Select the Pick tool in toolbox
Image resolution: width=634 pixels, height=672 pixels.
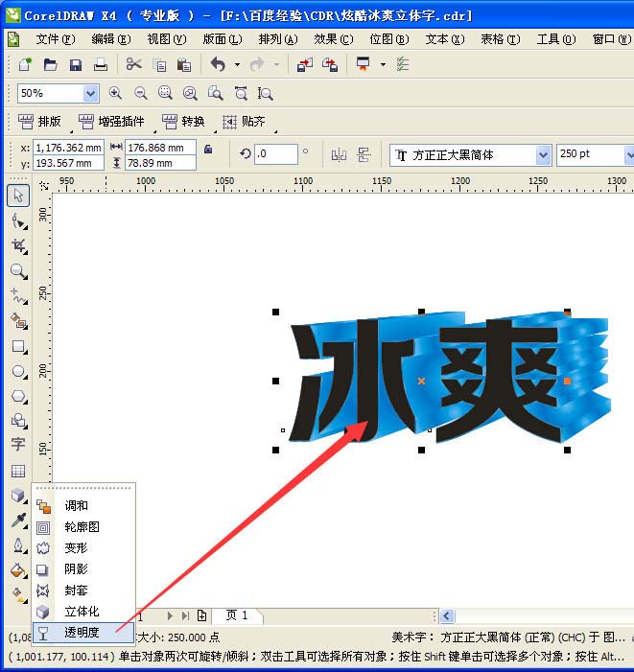click(x=18, y=196)
